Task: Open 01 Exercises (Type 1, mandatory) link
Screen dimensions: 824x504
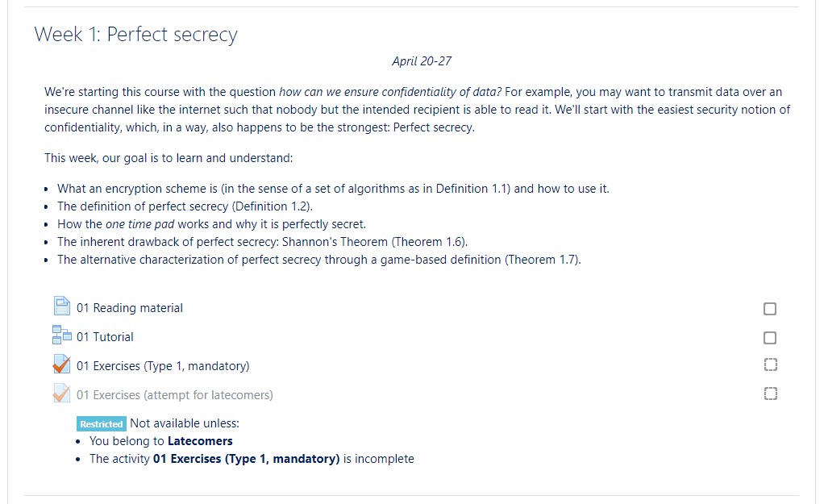Action: (x=163, y=366)
